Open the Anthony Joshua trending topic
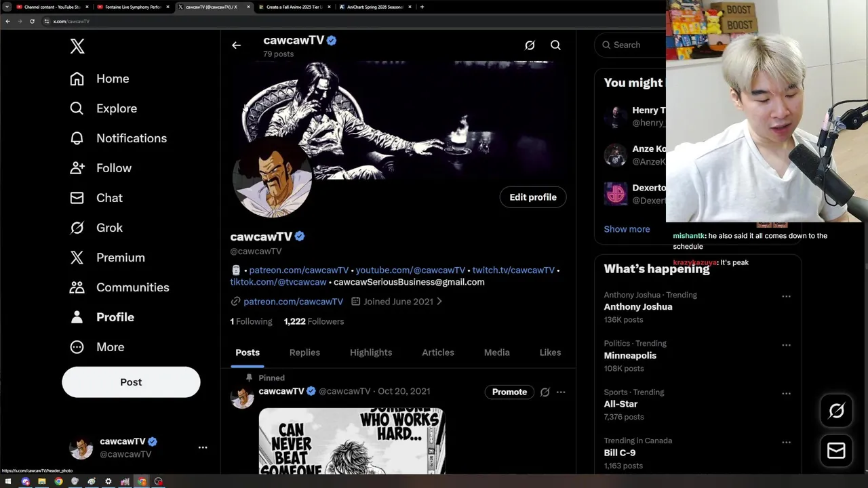Viewport: 868px width, 488px height. (638, 307)
